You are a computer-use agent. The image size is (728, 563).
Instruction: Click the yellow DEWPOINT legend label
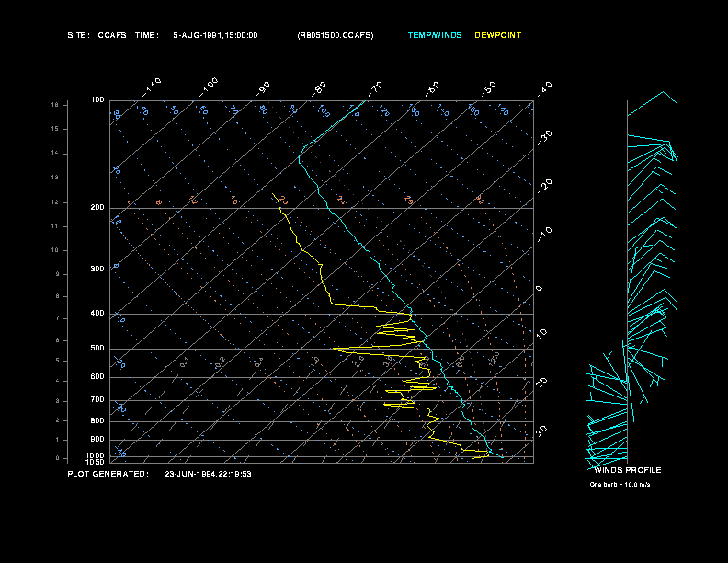497,35
